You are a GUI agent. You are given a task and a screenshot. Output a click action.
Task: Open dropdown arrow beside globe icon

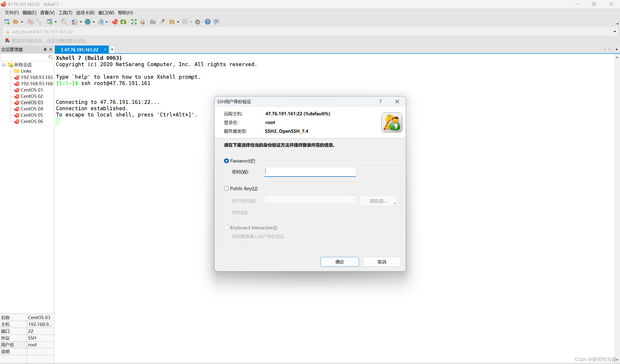pos(94,22)
